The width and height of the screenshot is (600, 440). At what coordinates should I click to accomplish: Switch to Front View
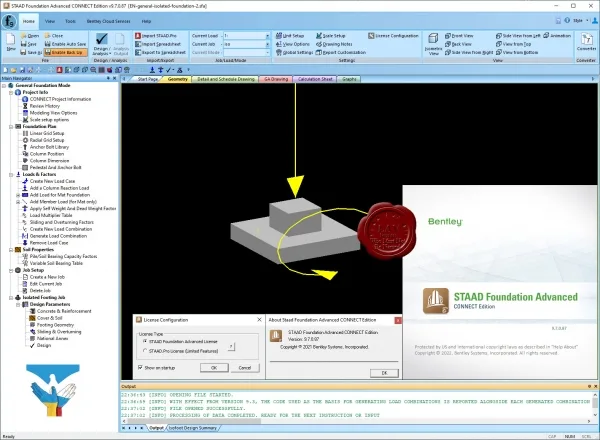pos(459,36)
